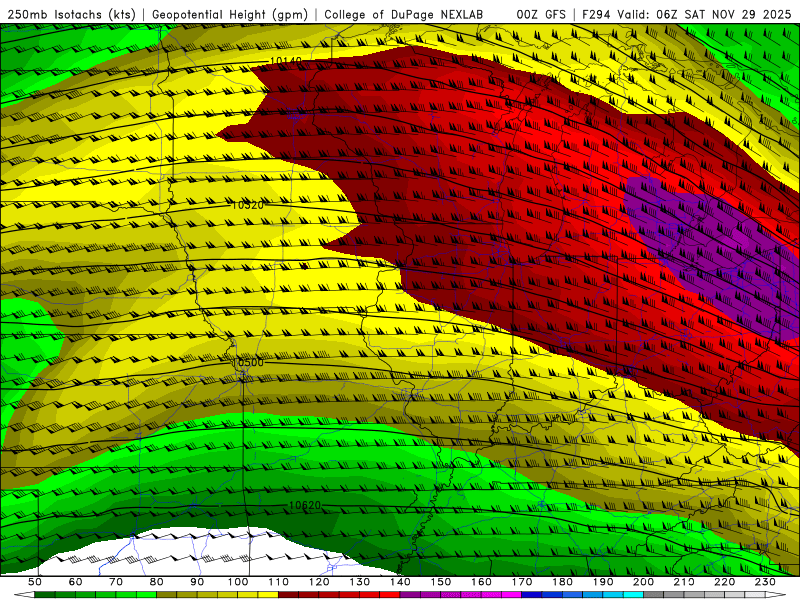The image size is (800, 600).
Task: Click the 110 value on the legend
Action: pos(278,582)
